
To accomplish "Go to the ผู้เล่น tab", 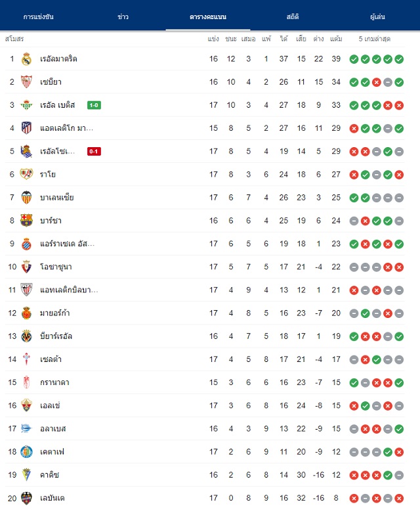I will tap(377, 17).
